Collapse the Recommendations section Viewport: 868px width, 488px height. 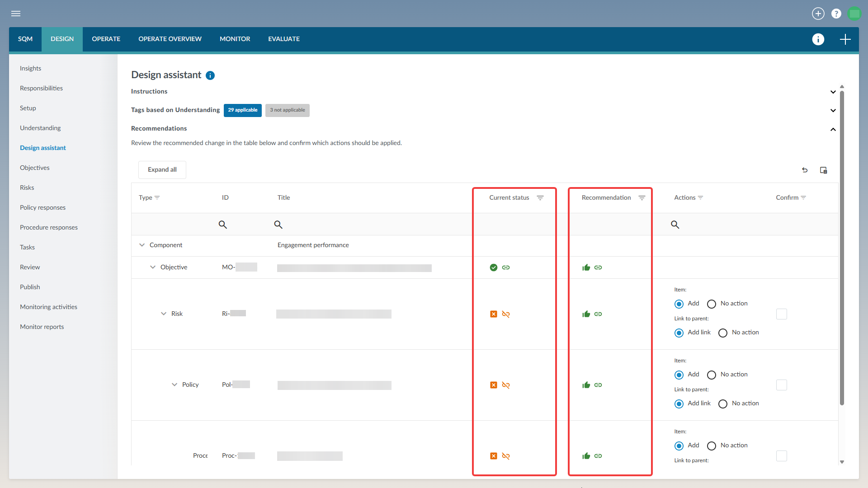pos(833,129)
